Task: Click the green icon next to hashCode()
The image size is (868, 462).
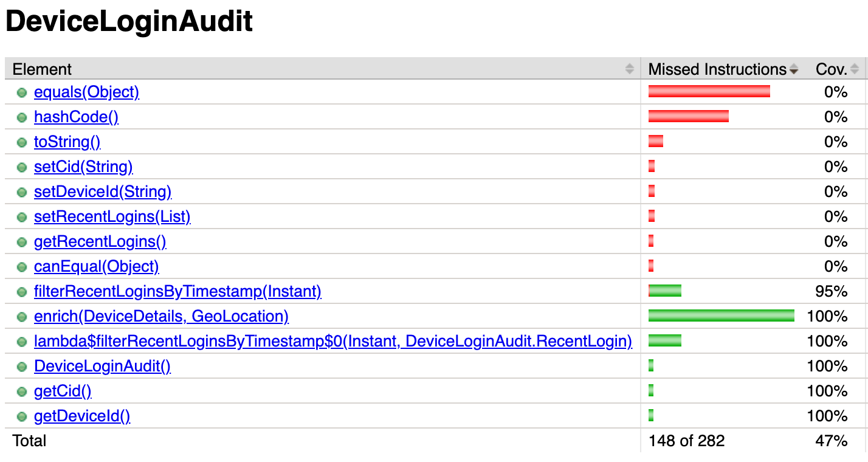Action: [x=22, y=118]
